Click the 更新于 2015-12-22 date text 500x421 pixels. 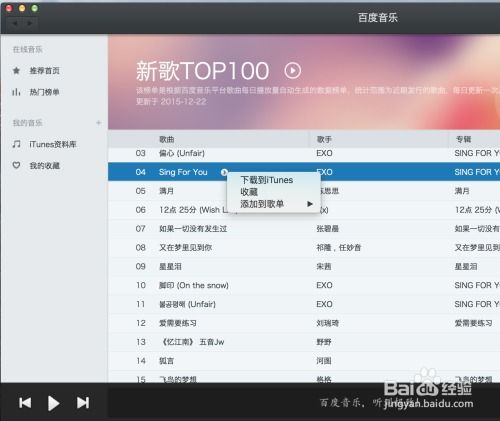(171, 101)
